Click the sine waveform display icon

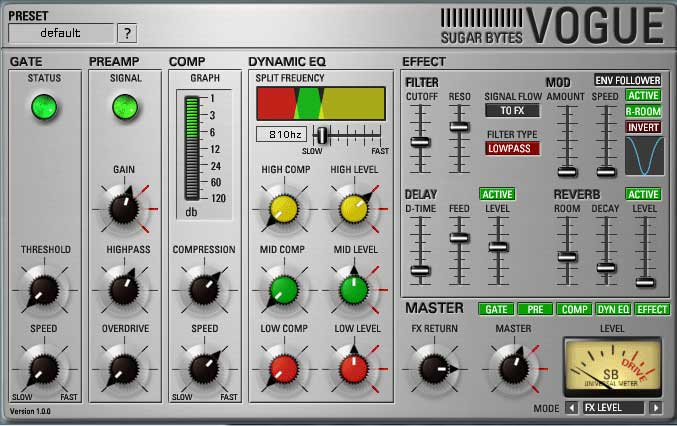(x=644, y=157)
